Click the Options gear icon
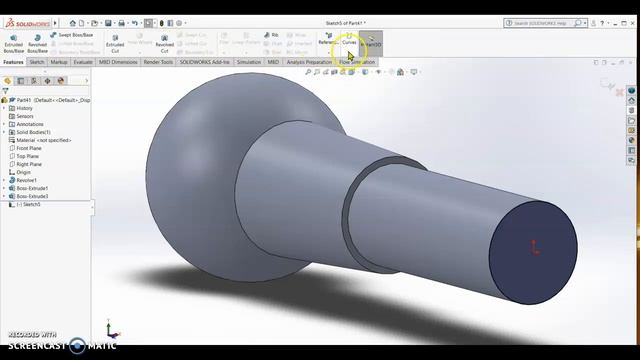The image size is (640, 360). (179, 23)
